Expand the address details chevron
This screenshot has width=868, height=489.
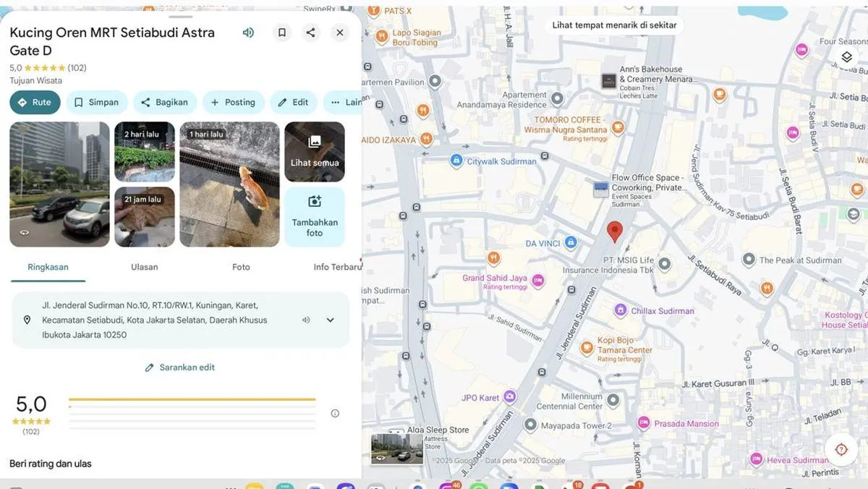tap(331, 320)
